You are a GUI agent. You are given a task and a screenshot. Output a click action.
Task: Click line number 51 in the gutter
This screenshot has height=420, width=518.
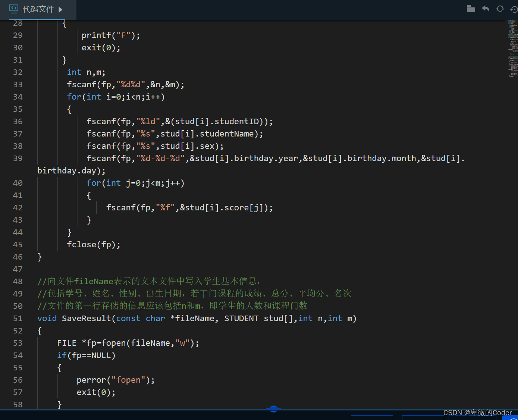(x=18, y=319)
